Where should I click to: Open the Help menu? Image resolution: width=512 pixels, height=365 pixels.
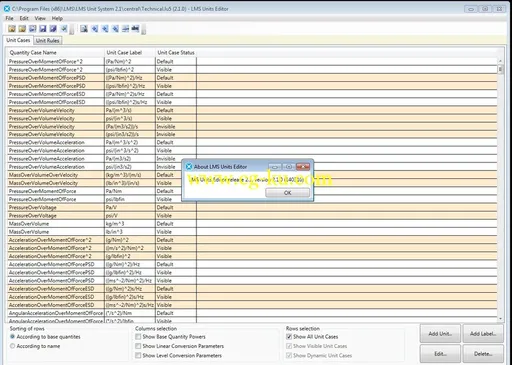click(57, 18)
